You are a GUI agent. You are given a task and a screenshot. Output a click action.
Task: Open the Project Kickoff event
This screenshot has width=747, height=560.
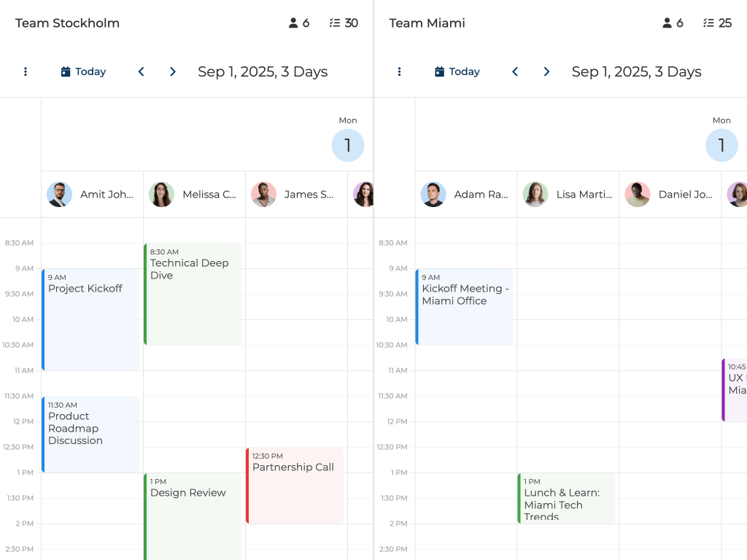90,319
